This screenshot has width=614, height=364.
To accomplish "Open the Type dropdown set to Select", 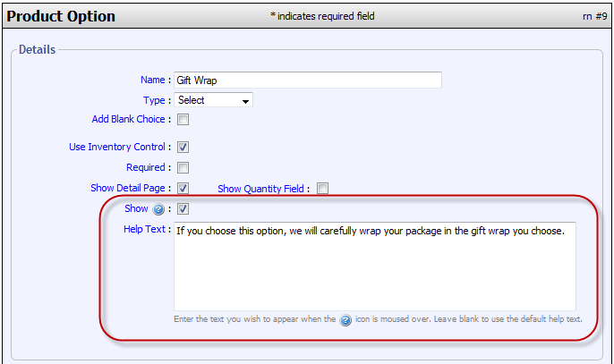I will (x=213, y=100).
